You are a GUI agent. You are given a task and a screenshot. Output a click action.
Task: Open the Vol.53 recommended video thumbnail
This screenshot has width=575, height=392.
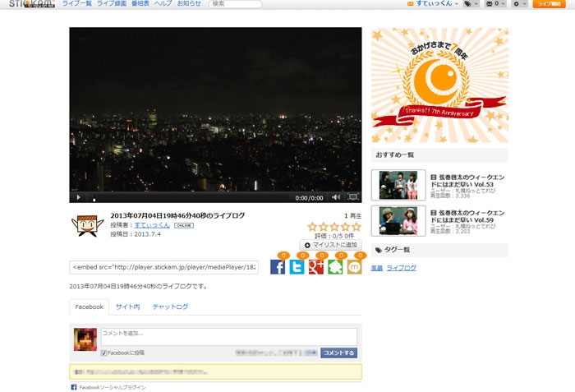point(398,185)
